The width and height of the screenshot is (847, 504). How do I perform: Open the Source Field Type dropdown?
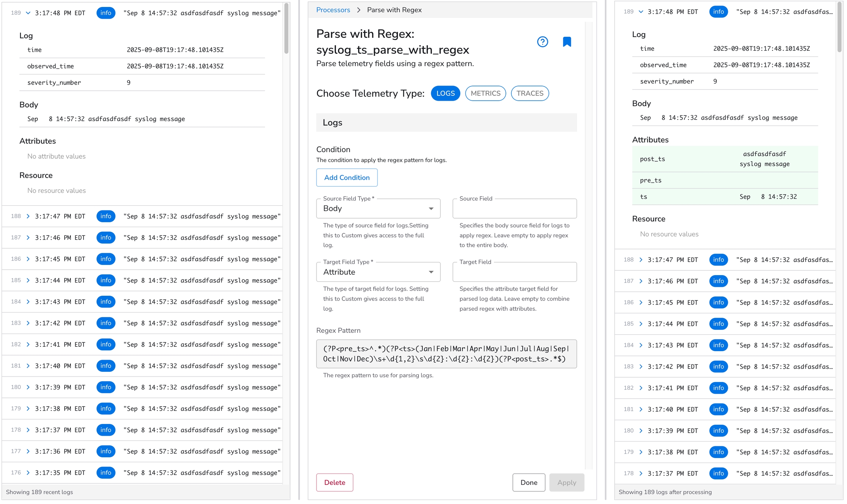pos(378,209)
